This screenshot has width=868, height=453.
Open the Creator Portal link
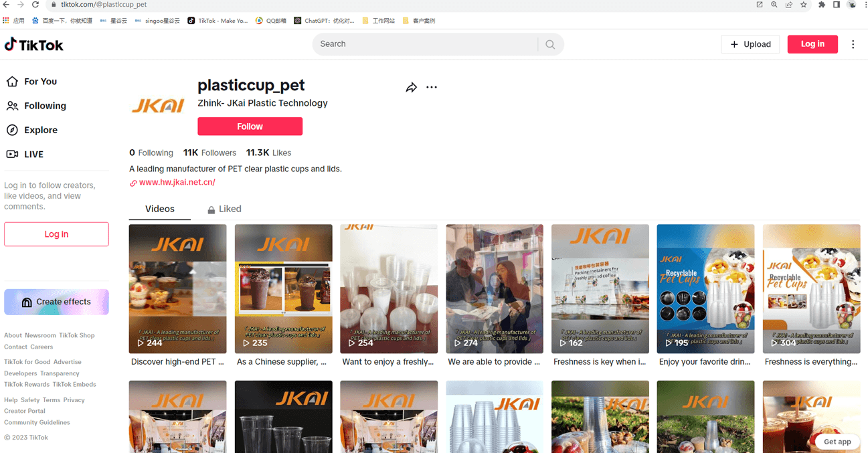tap(25, 412)
